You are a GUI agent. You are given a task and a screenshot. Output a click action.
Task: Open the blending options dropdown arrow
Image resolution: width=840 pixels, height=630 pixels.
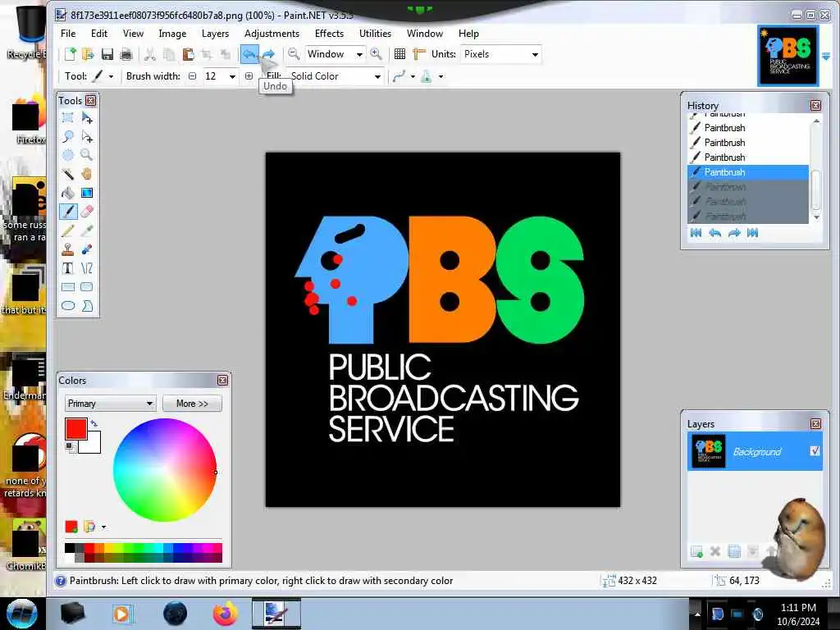coord(441,76)
